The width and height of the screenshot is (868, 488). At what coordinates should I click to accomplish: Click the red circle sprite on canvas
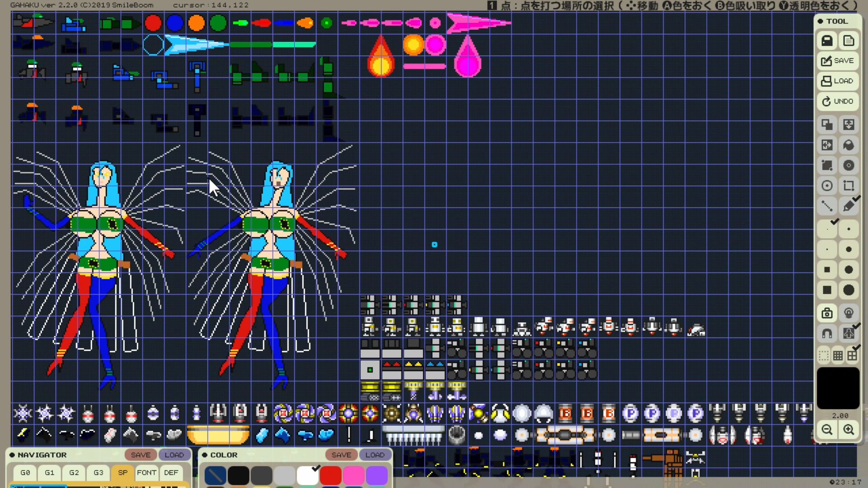click(x=153, y=23)
